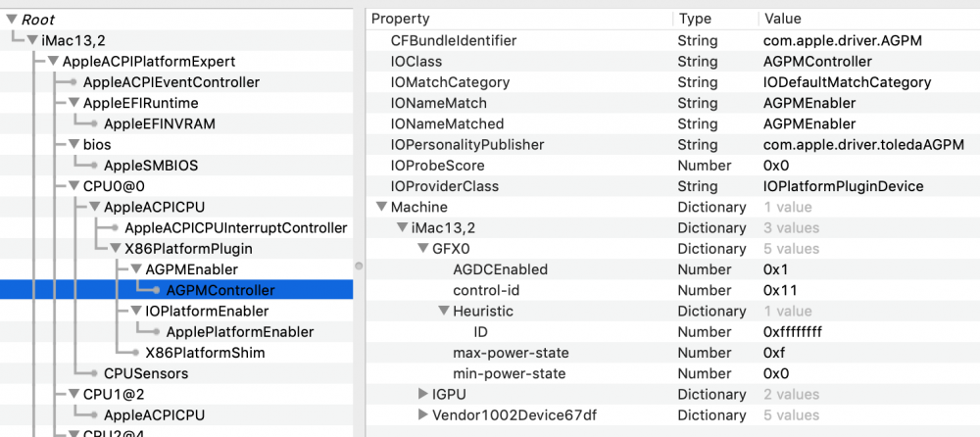This screenshot has width=980, height=437.
Task: Collapse the CPU1@2 disclosure triangle
Action: 73,395
